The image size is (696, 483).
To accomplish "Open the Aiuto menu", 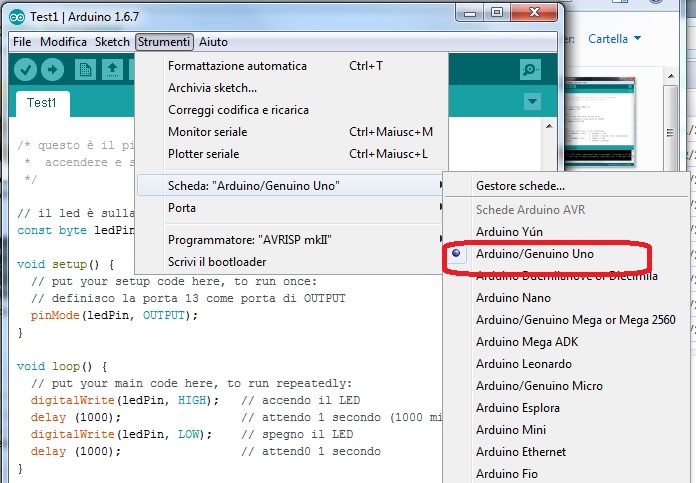I will tap(214, 42).
